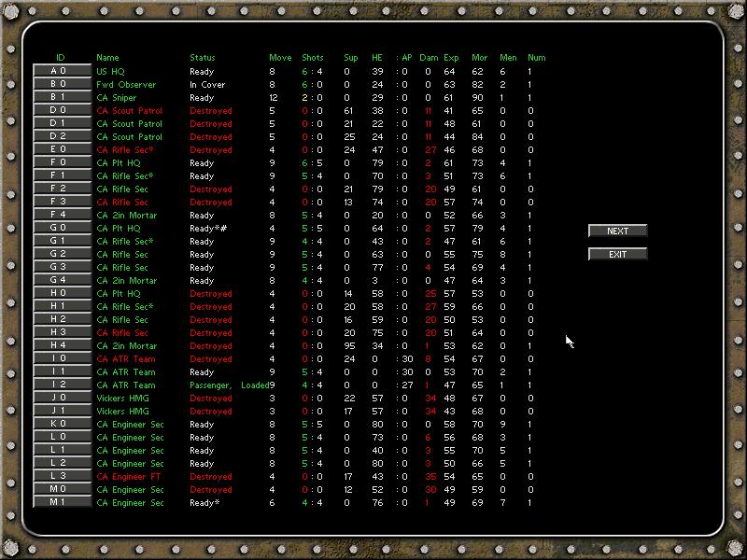Select unit ID button I 1

[x=62, y=371]
